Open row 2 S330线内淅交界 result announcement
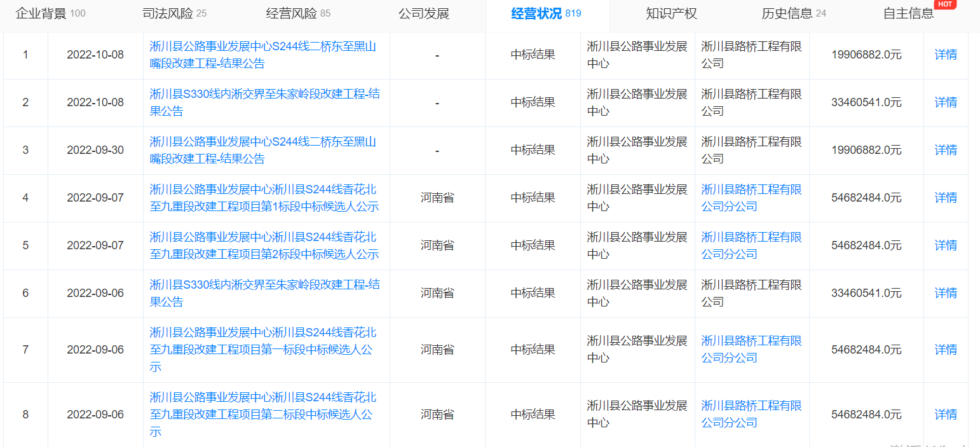The image size is (980, 447). [x=264, y=102]
